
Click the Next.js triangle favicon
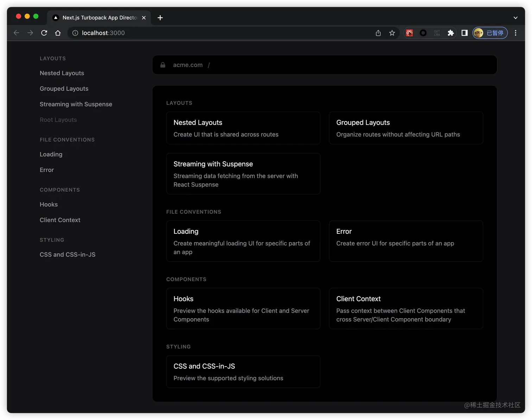pyautogui.click(x=56, y=18)
